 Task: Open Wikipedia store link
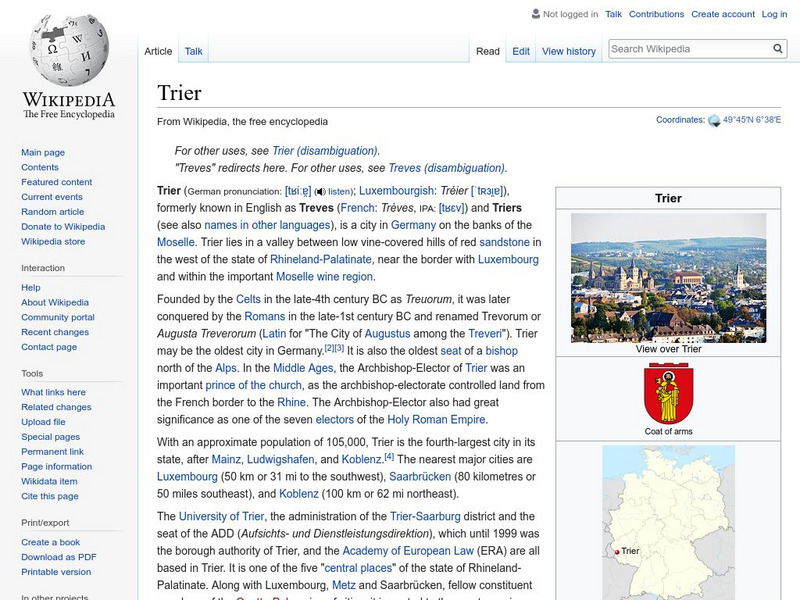[53, 241]
